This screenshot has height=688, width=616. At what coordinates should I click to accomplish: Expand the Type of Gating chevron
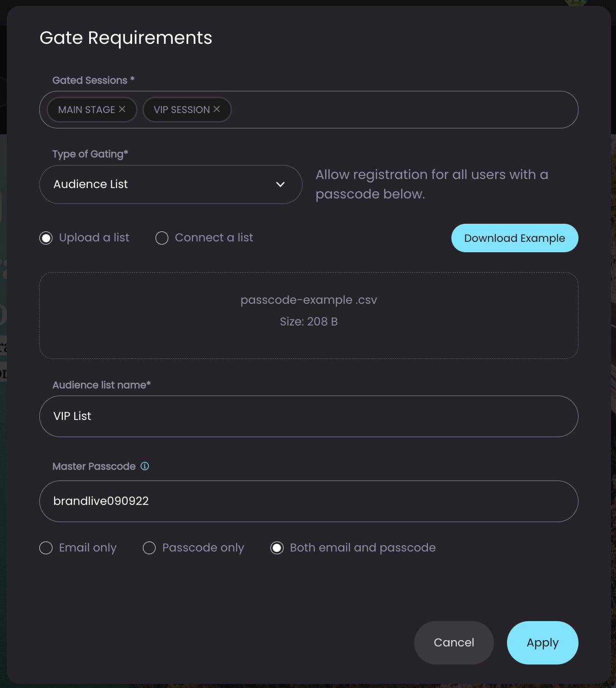tap(280, 184)
